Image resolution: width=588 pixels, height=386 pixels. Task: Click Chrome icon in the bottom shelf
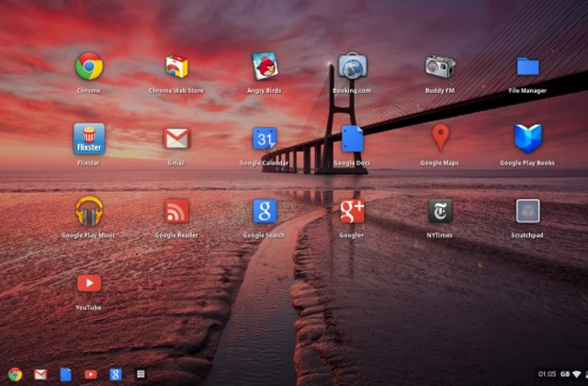click(15, 374)
